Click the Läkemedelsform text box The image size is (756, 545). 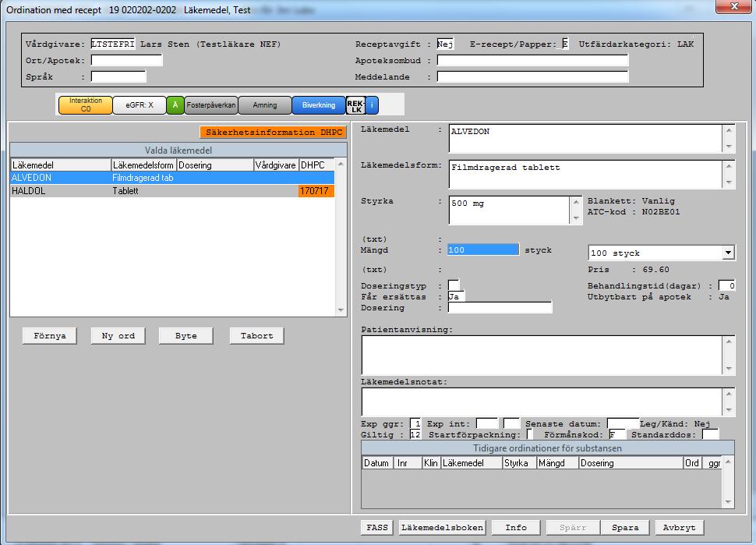pos(585,174)
